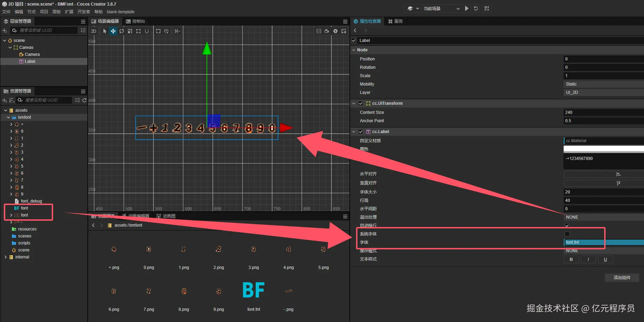Refresh the assets panel
This screenshot has width=644, height=322.
(x=84, y=100)
